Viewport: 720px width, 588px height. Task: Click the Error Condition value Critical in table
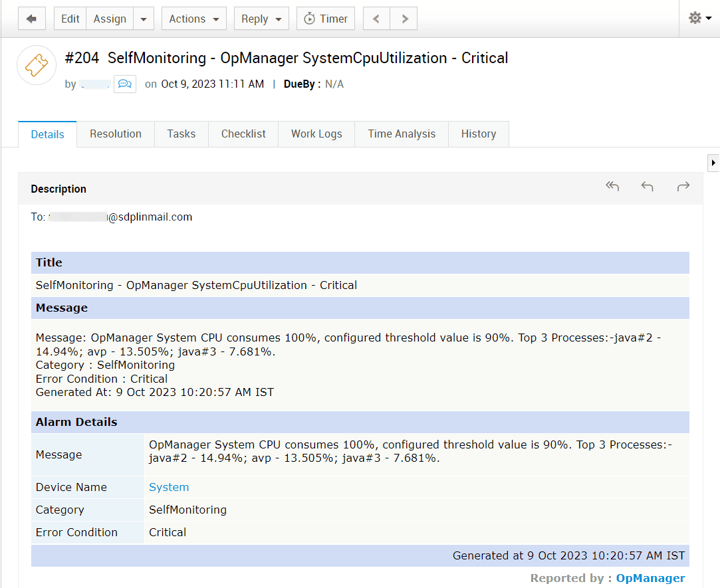coord(168,532)
